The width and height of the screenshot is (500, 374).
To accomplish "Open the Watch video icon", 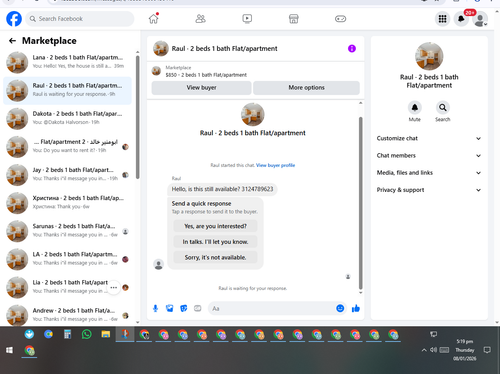I will (x=247, y=19).
